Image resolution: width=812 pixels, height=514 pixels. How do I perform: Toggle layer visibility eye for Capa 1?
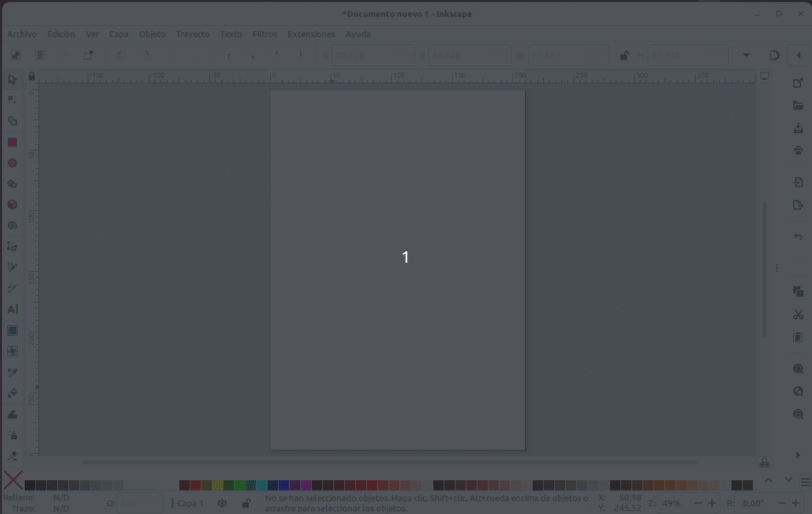pos(222,503)
